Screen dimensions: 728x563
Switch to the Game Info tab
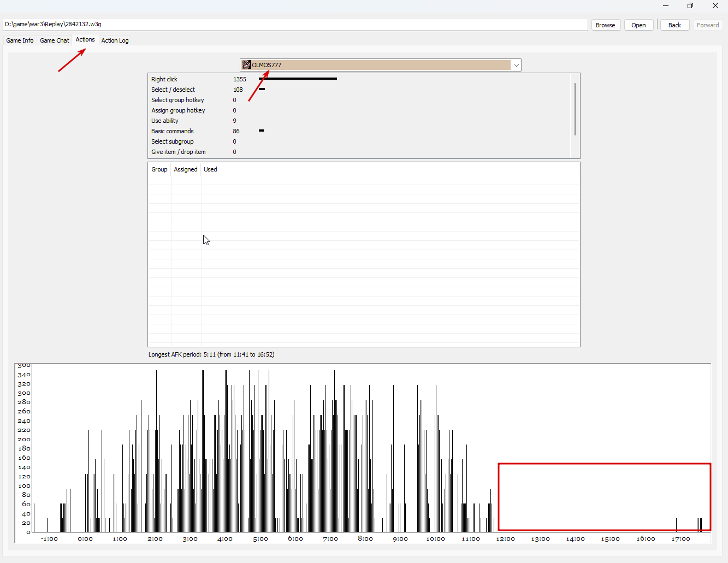coord(20,40)
